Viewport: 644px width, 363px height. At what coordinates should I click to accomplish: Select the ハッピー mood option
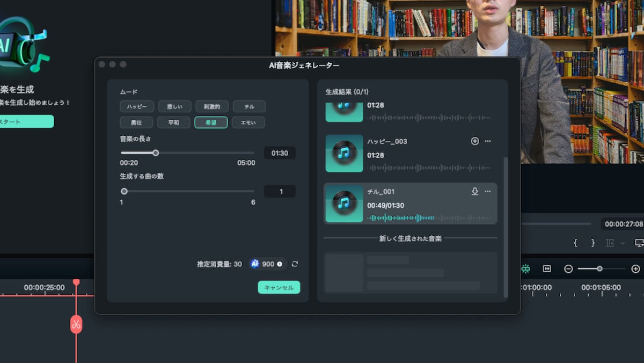pyautogui.click(x=136, y=106)
